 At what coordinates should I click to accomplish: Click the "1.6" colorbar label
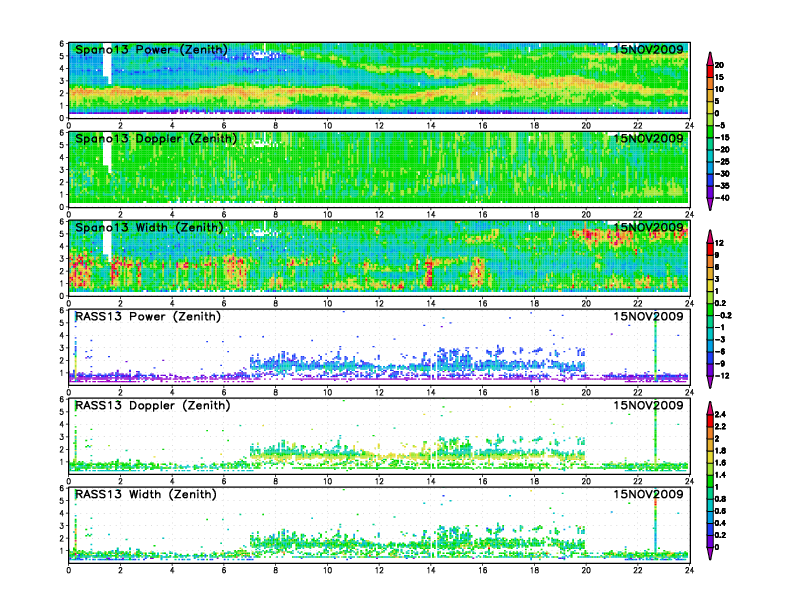point(720,463)
